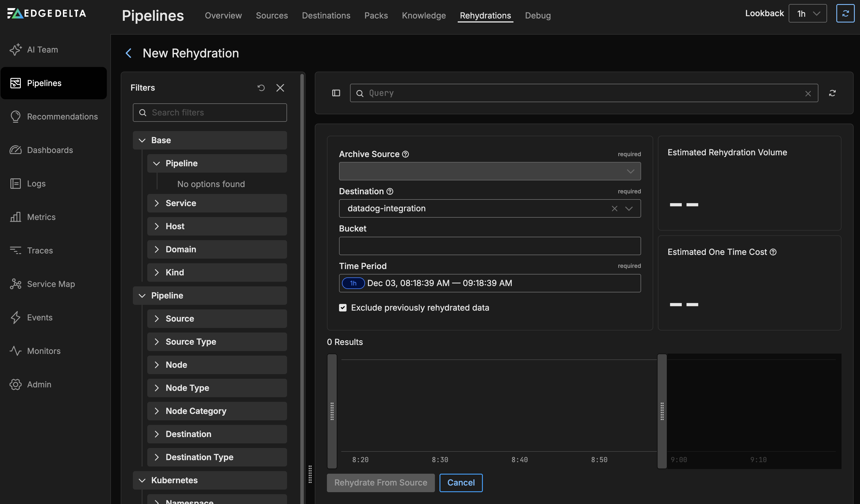Screen dimensions: 860x504
Task: Refresh the query results
Action: pyautogui.click(x=833, y=93)
